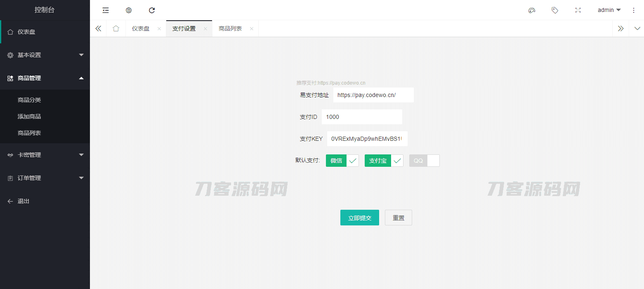Refresh the page using the reload icon
Screen dimensions: 644x289
(152, 10)
